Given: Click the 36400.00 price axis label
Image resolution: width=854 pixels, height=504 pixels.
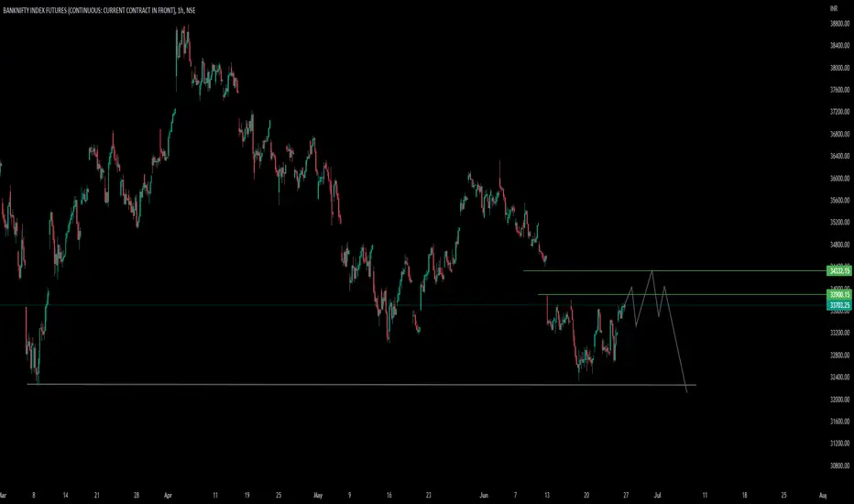Looking at the screenshot, I should click(839, 157).
